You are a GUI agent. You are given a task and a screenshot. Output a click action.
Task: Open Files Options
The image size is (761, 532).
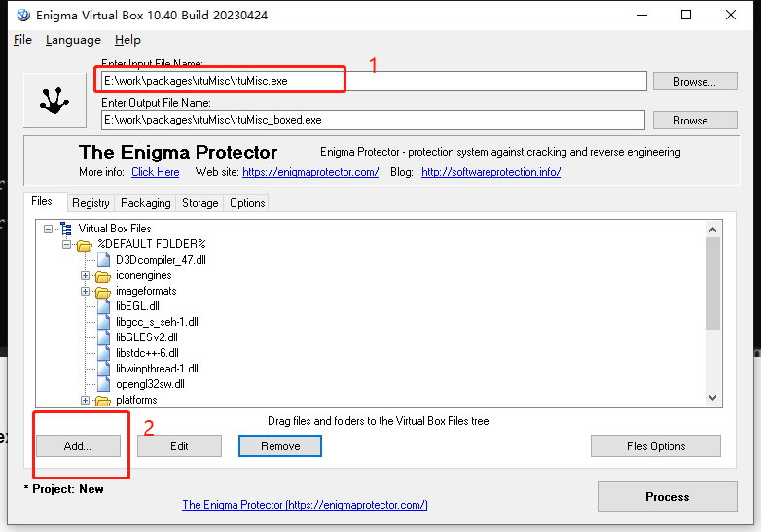[656, 445]
